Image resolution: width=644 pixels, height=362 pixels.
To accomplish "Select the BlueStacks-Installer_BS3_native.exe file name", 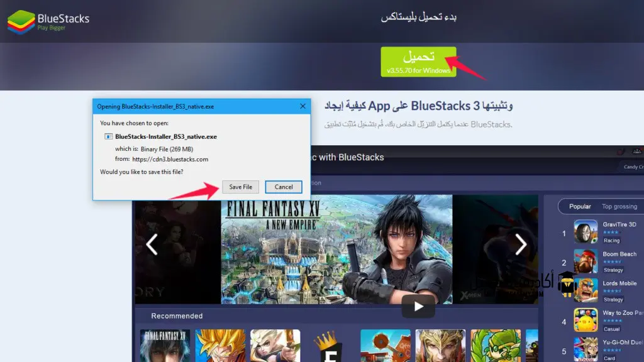I will point(166,136).
